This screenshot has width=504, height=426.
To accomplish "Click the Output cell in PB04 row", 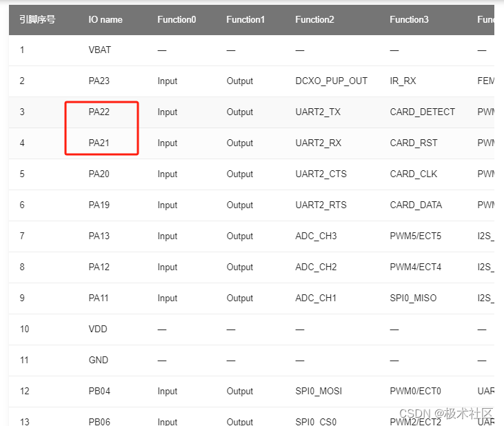I will coord(240,392).
